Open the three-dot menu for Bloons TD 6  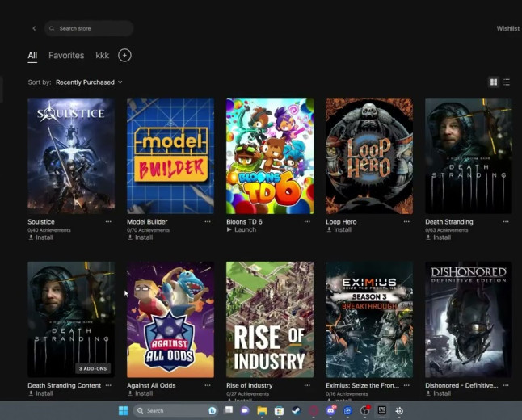307,221
